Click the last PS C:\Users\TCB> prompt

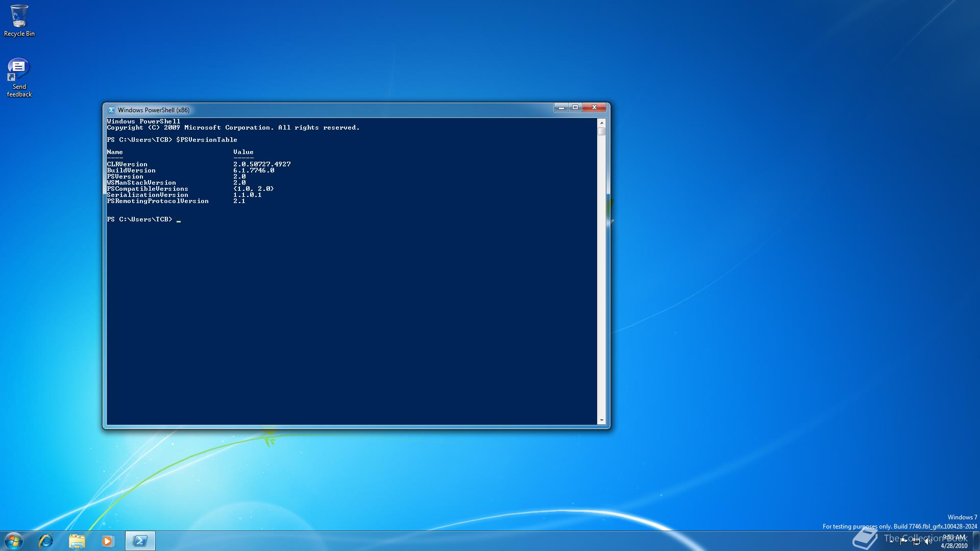point(139,219)
